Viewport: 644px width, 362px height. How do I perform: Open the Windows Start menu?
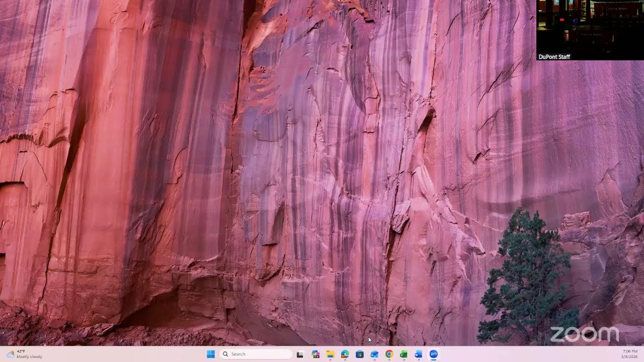[x=211, y=354]
